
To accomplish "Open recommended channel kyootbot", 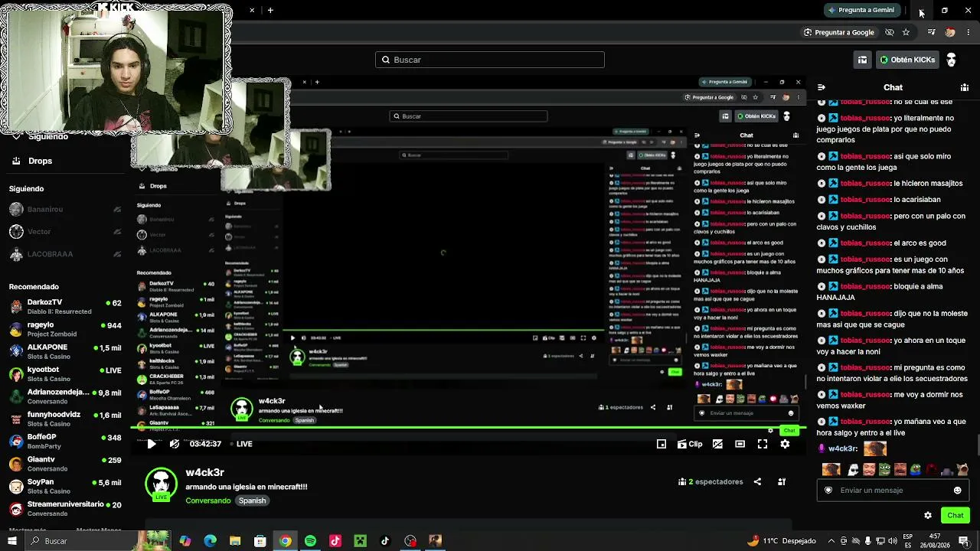I will coord(64,373).
